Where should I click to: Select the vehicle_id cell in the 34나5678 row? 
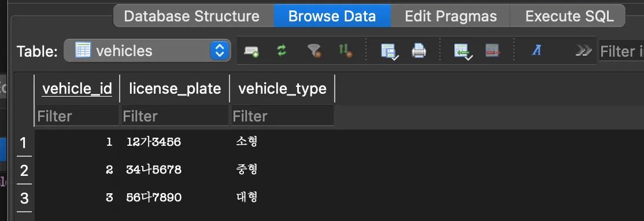pyautogui.click(x=77, y=170)
